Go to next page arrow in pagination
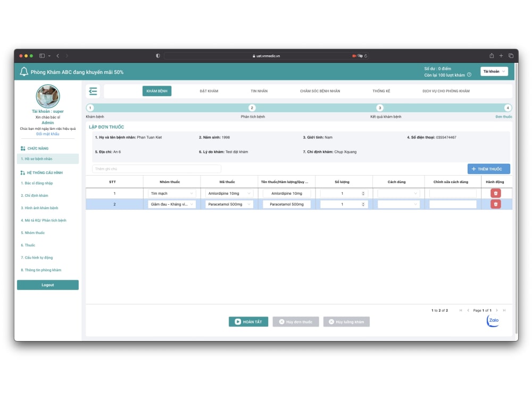532x399 pixels. [497, 311]
